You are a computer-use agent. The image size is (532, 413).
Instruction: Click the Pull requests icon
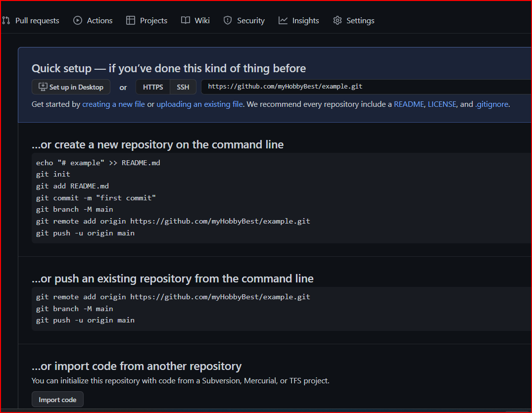pos(6,20)
